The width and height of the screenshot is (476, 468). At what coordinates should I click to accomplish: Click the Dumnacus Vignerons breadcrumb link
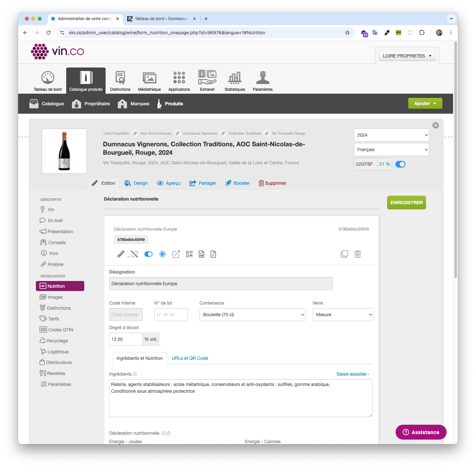[x=200, y=133]
